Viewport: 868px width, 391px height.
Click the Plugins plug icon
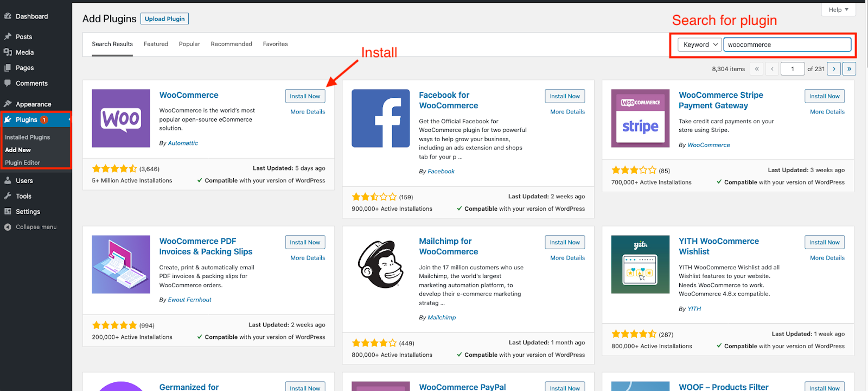click(x=8, y=119)
